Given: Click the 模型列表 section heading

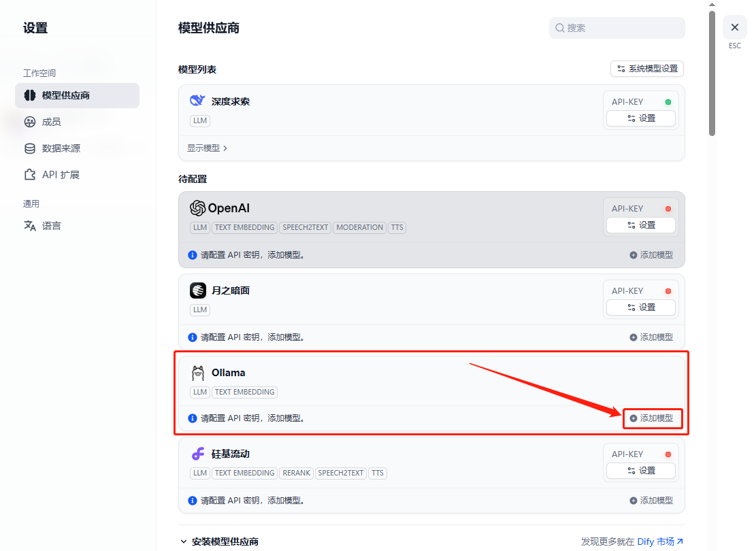Looking at the screenshot, I should 198,70.
